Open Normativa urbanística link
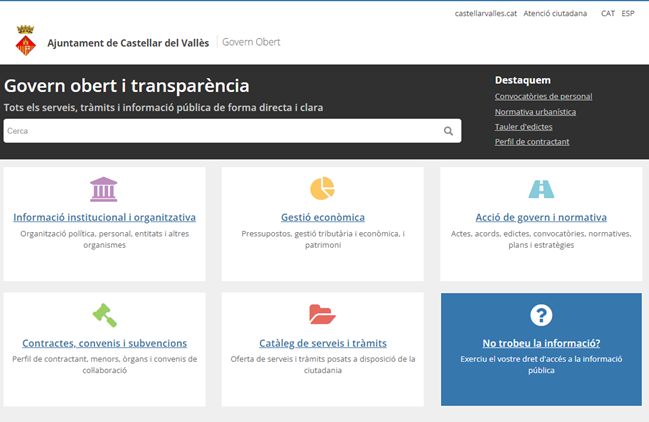This screenshot has height=422, width=649. 535,112
